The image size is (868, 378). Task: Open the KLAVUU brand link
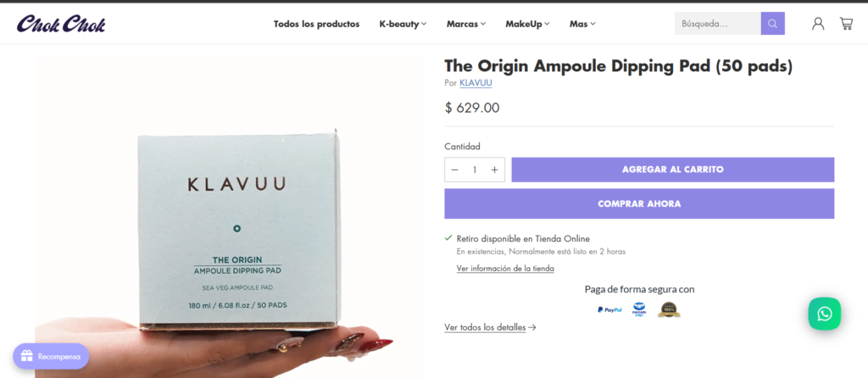[x=476, y=83]
